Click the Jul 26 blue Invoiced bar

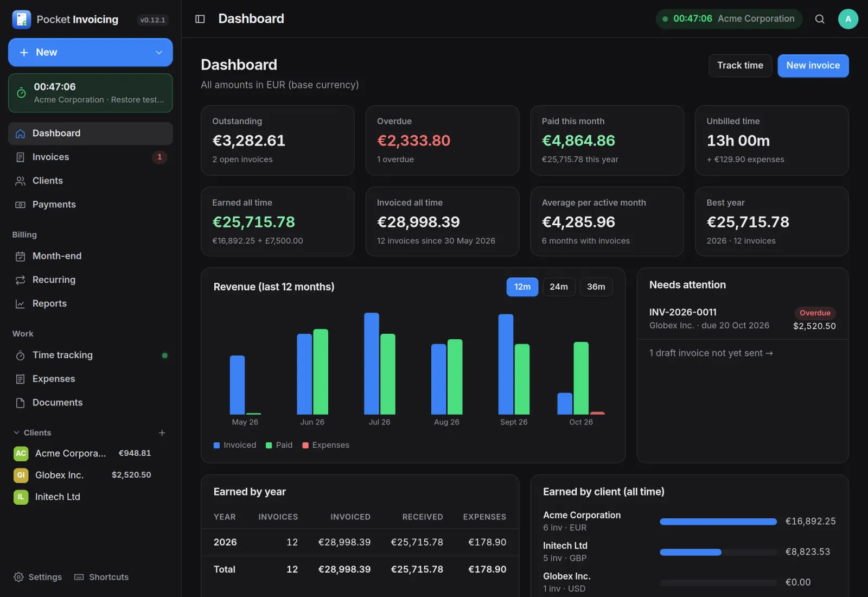click(x=372, y=364)
